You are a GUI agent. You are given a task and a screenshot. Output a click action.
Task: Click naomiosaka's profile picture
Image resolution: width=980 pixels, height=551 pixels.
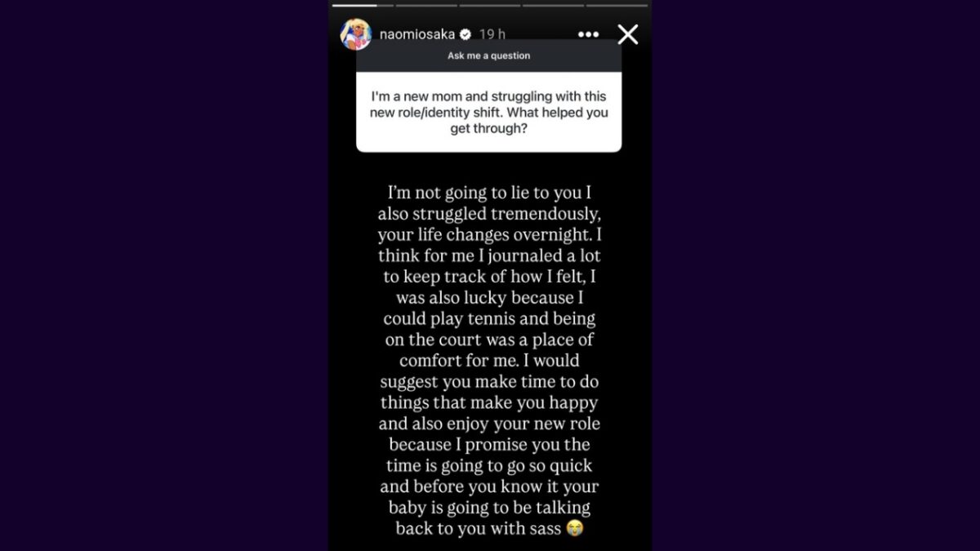pyautogui.click(x=358, y=33)
